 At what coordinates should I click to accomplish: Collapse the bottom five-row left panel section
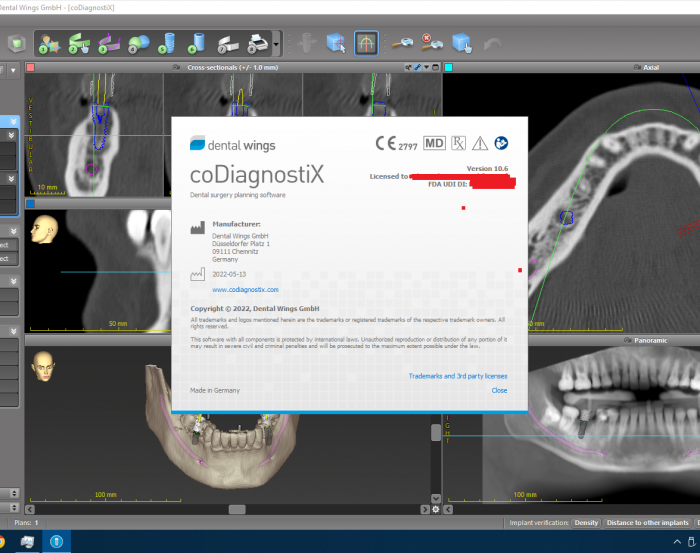[13, 331]
